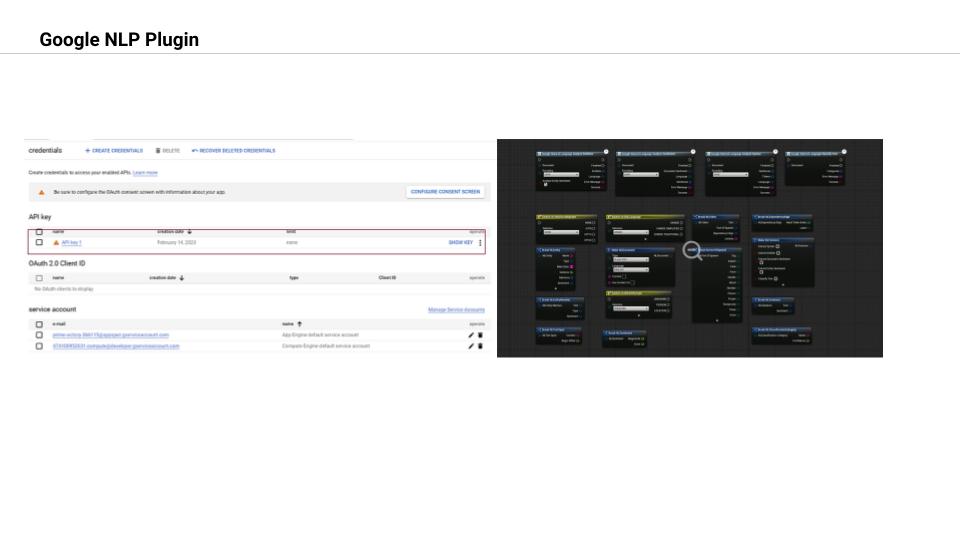This screenshot has height=540, width=960.
Task: Click pencil edit icon for Compute Engine account
Action: tap(471, 346)
